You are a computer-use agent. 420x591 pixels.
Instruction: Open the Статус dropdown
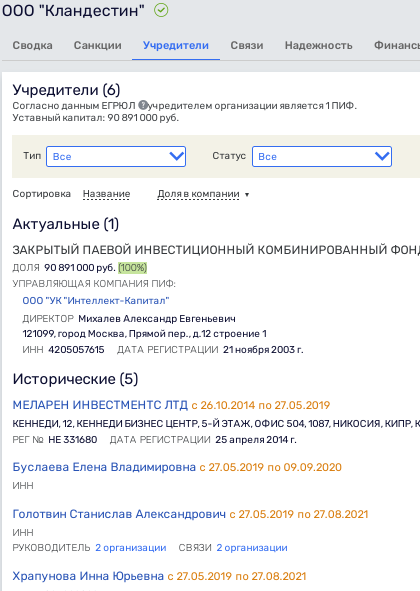tap(322, 156)
